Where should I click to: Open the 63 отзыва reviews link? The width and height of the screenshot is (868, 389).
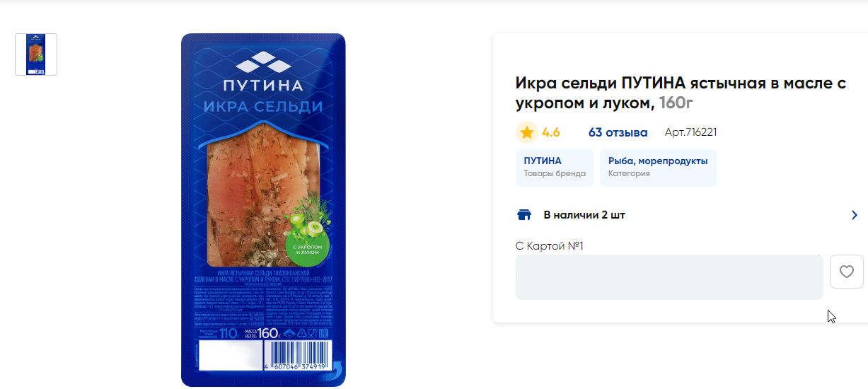point(618,132)
